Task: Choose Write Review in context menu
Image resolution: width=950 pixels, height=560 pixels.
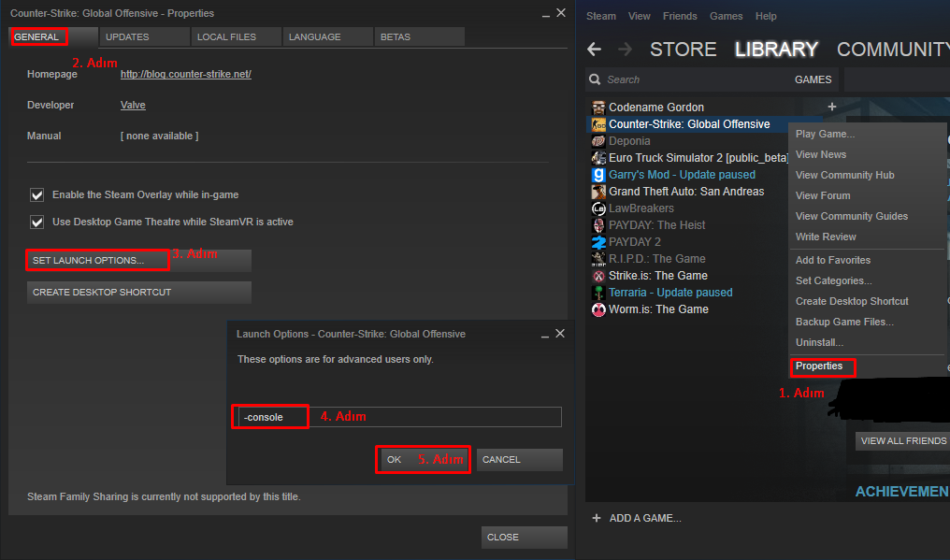Action: click(867, 237)
